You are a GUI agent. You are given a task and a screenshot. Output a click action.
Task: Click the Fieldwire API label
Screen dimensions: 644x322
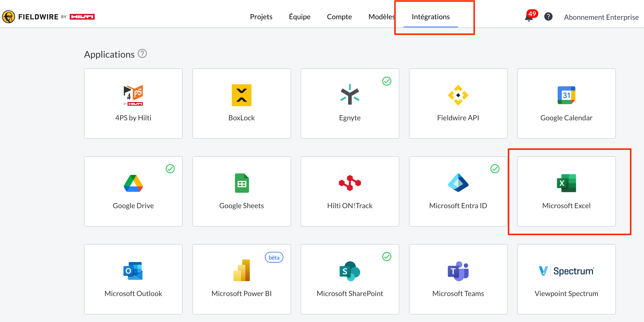point(458,118)
